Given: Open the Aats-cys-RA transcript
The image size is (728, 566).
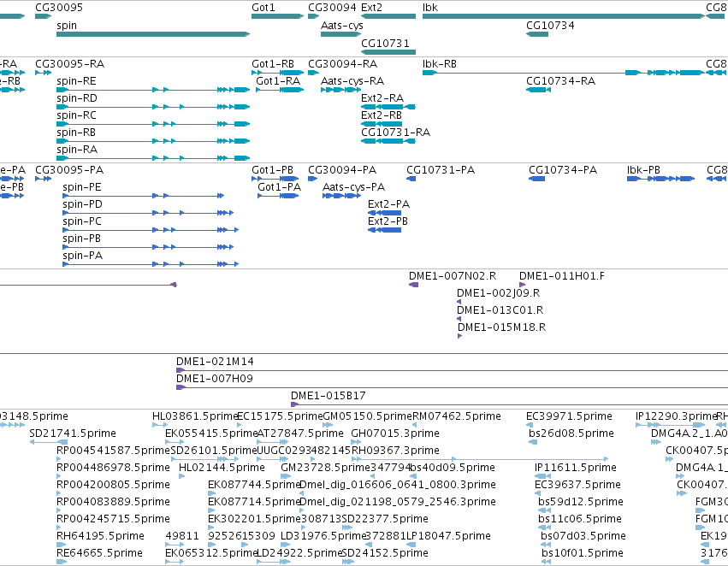Looking at the screenshot, I should (x=352, y=81).
